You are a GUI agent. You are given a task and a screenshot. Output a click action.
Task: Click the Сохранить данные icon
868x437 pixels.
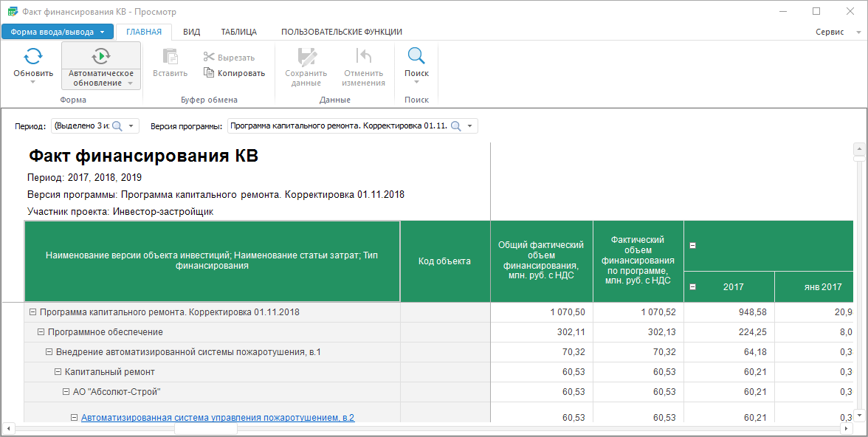point(306,57)
